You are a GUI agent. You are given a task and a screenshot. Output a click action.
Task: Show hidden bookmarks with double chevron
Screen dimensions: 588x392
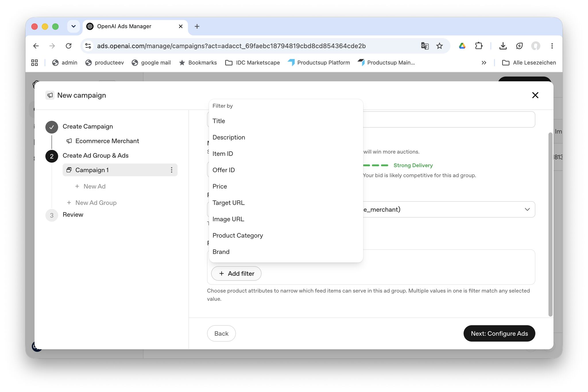484,63
